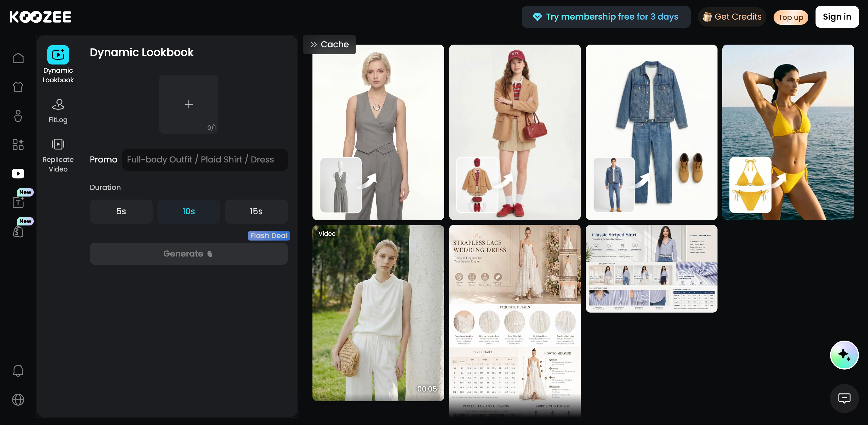Play the white outfit video thumbnail
Image resolution: width=868 pixels, height=425 pixels.
click(x=378, y=313)
